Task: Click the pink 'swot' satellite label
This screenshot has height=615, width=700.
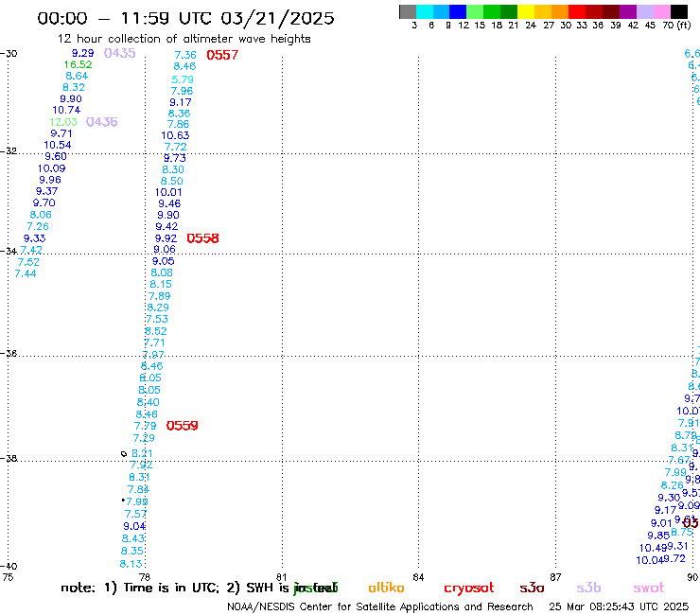Action: 649,589
